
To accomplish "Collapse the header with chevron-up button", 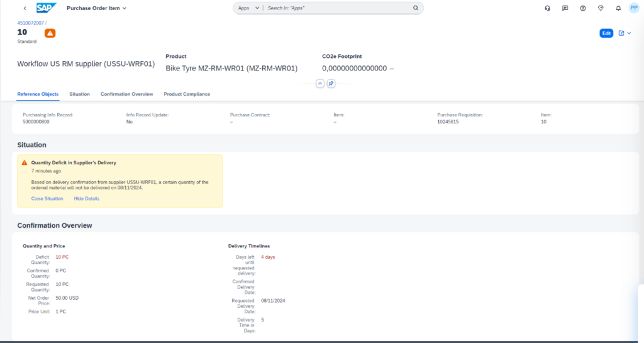I will point(319,84).
